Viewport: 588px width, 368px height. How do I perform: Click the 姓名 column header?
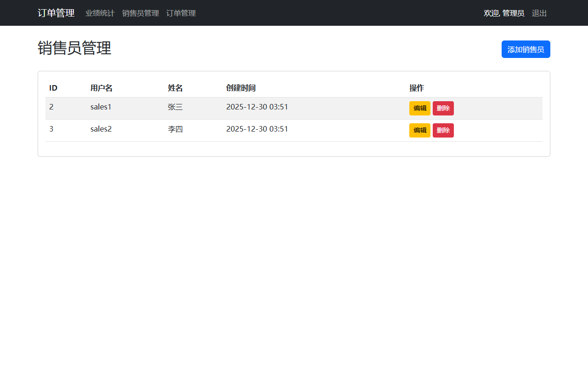click(x=175, y=88)
